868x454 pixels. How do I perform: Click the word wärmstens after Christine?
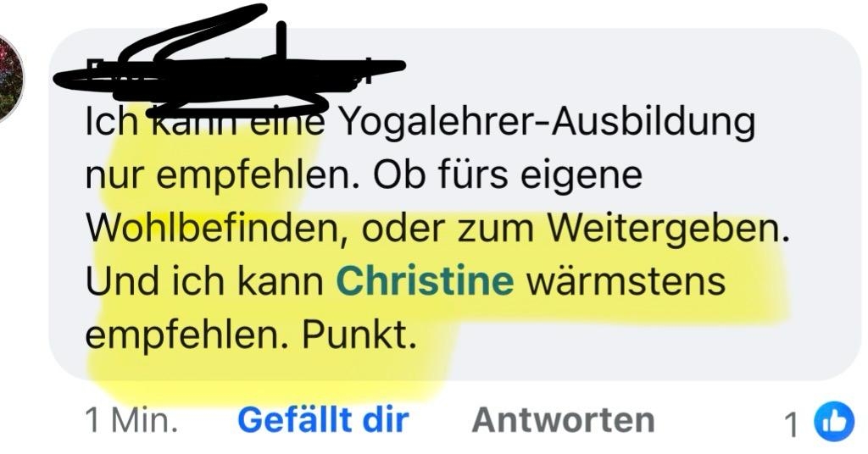[x=626, y=281]
